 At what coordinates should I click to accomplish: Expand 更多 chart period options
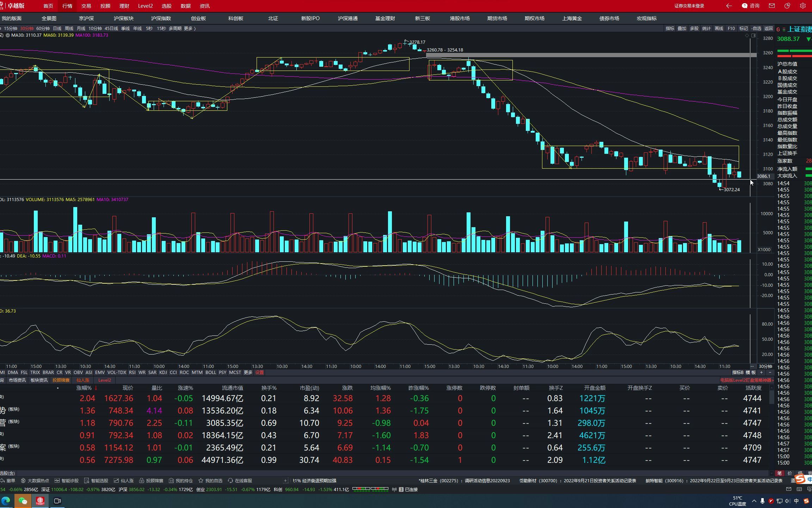coord(190,28)
